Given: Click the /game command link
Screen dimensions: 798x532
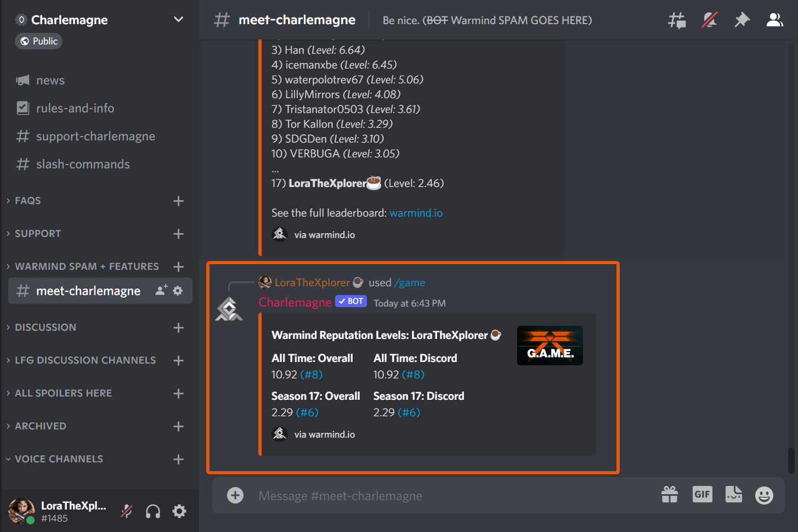Looking at the screenshot, I should click(410, 283).
